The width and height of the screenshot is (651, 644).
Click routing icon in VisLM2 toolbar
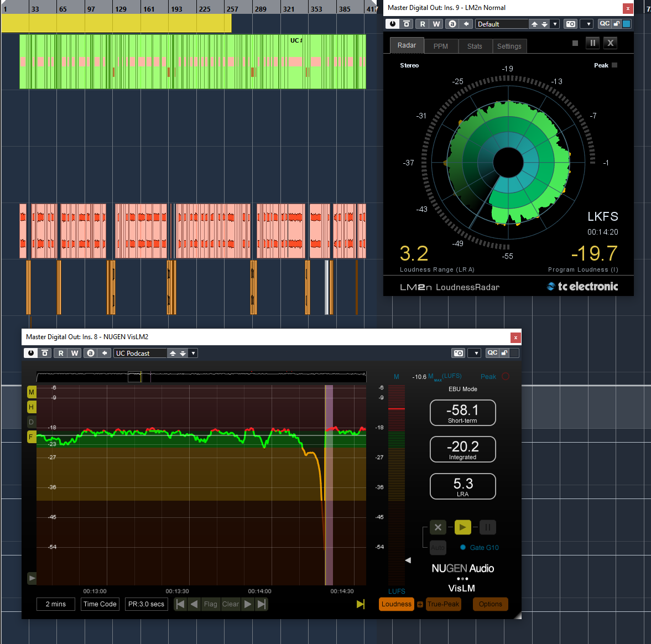click(44, 353)
